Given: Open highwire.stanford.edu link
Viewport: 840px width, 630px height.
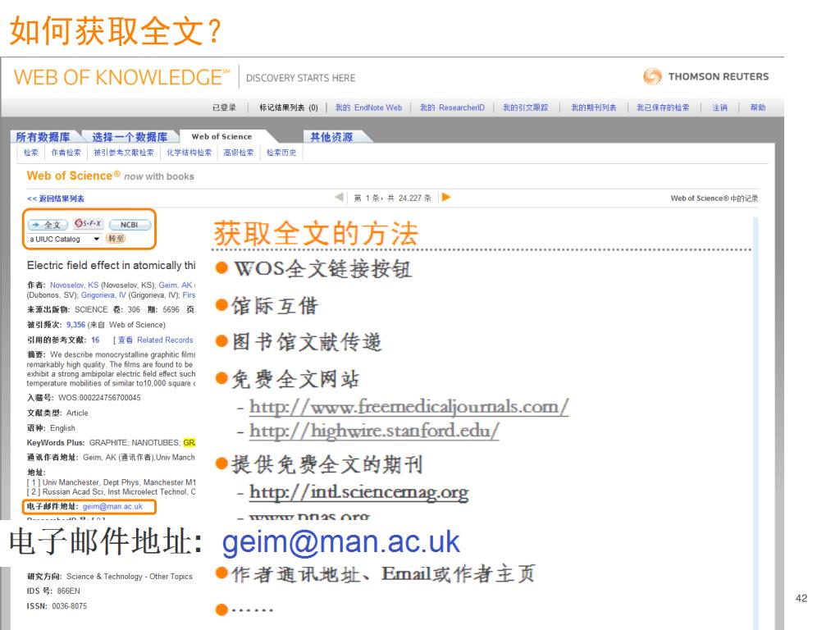Looking at the screenshot, I should click(374, 431).
